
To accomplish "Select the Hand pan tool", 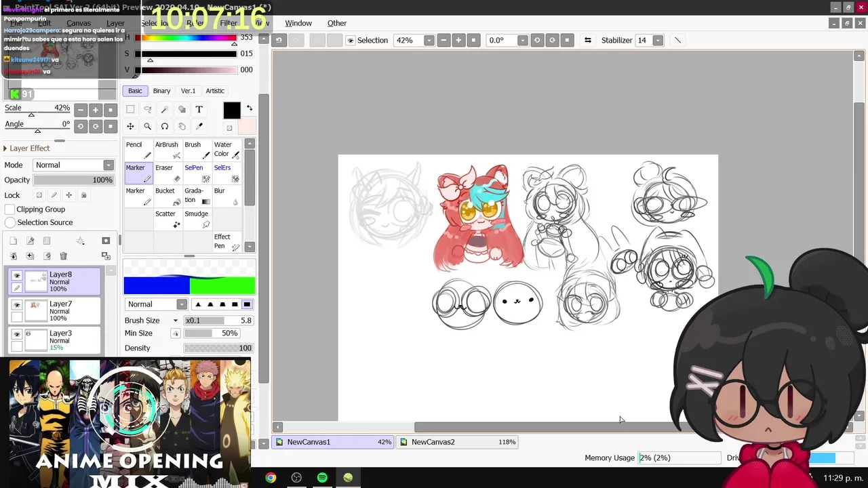I will (x=182, y=126).
